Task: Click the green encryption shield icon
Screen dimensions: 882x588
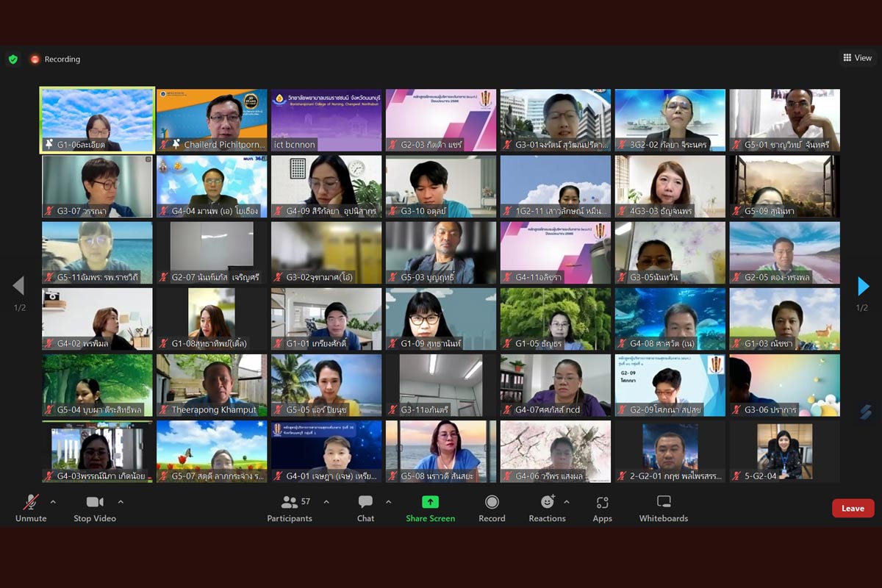Action: tap(13, 60)
